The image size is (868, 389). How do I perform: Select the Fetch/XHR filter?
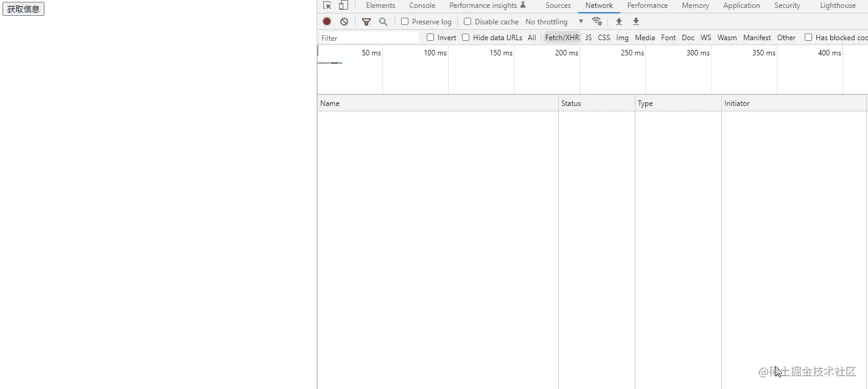pos(562,38)
